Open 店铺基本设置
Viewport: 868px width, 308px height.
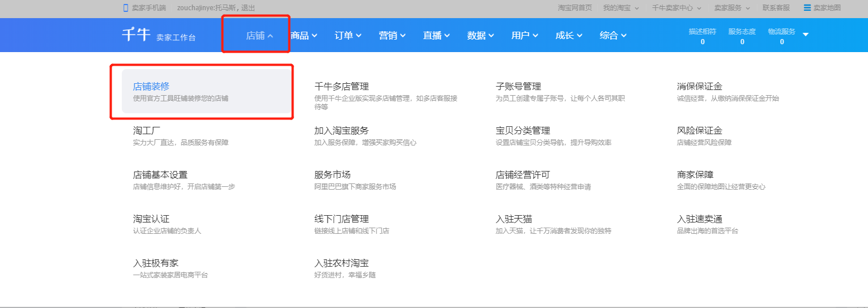(160, 174)
